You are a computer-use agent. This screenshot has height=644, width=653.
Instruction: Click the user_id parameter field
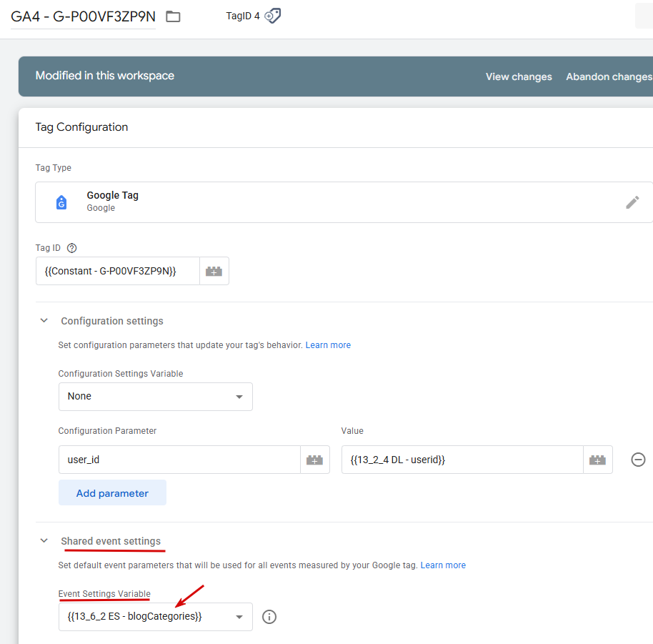click(x=179, y=460)
